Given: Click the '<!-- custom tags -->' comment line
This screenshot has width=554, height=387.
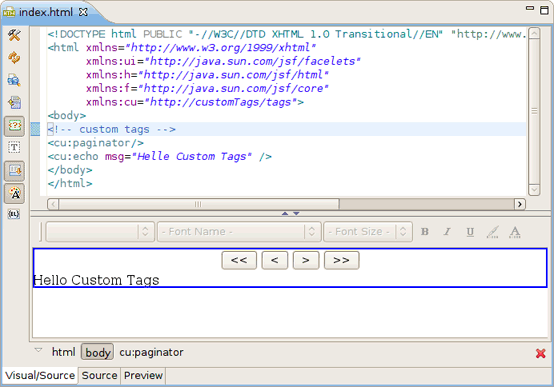Looking at the screenshot, I should pos(112,129).
